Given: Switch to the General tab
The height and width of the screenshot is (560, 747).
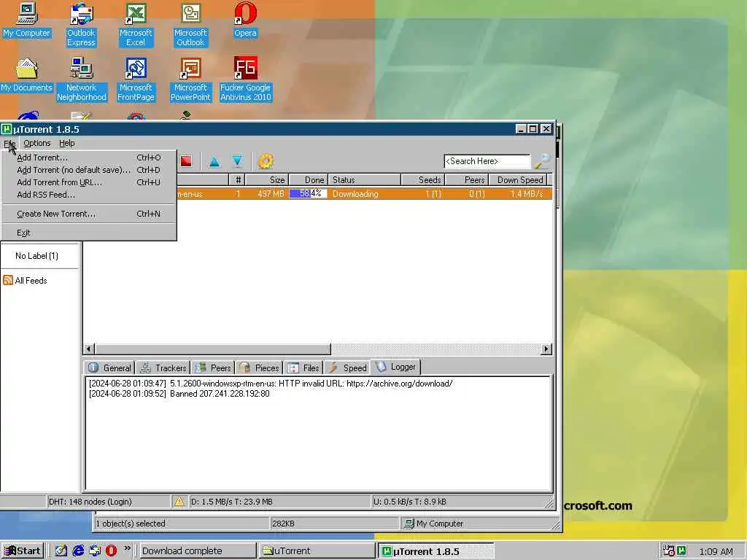Looking at the screenshot, I should click(110, 367).
